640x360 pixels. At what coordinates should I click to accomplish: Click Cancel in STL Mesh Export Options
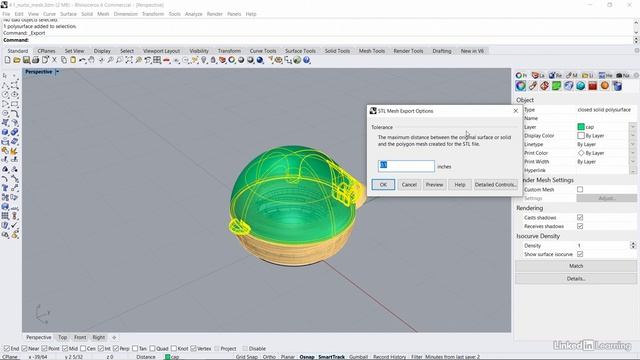tap(409, 184)
